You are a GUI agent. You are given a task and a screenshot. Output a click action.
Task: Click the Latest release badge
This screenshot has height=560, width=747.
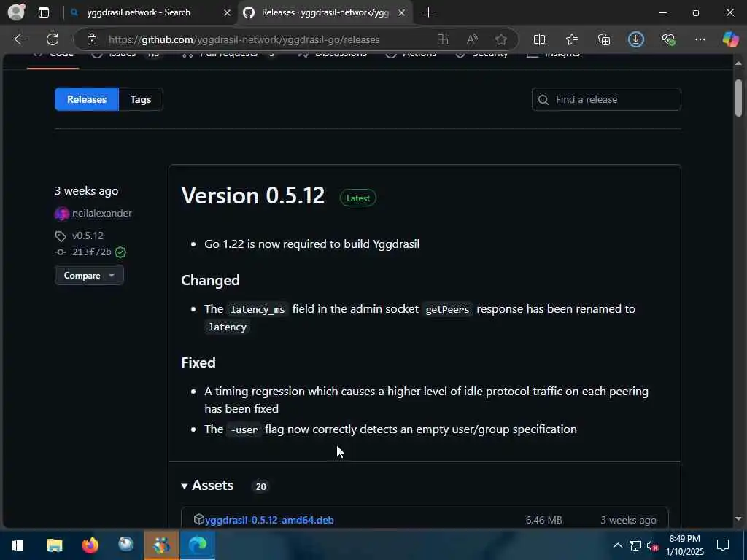(x=357, y=198)
